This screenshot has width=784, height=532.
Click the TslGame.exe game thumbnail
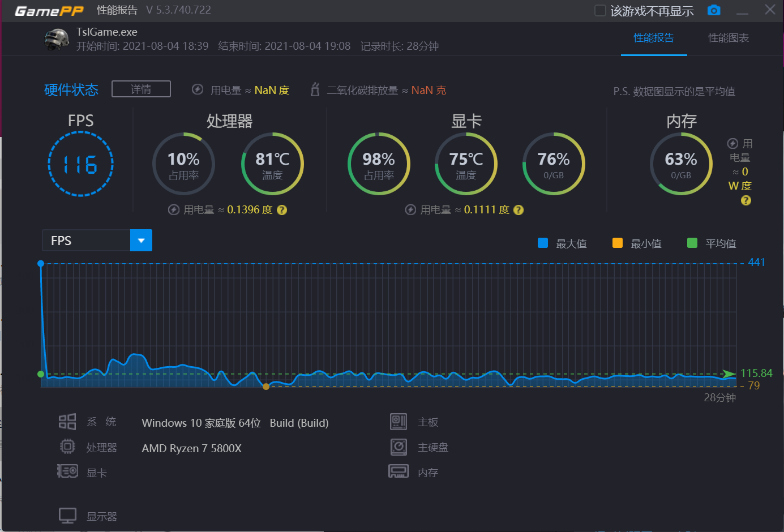(57, 39)
